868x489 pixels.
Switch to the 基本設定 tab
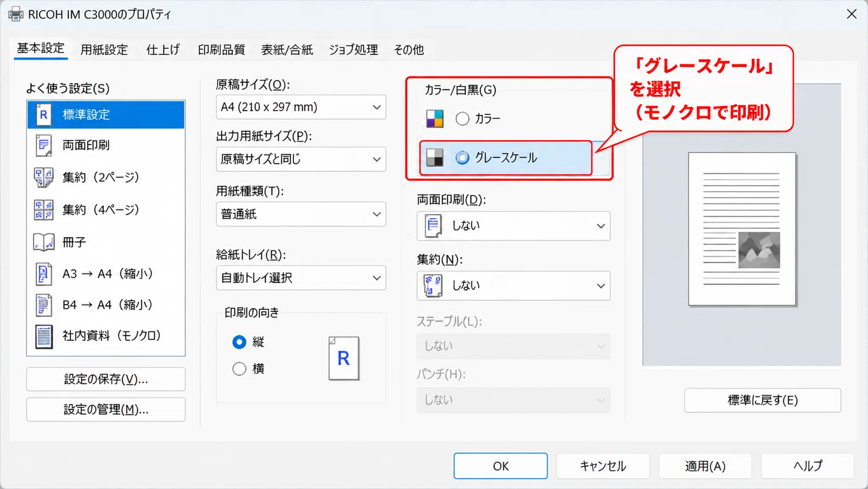[x=41, y=48]
